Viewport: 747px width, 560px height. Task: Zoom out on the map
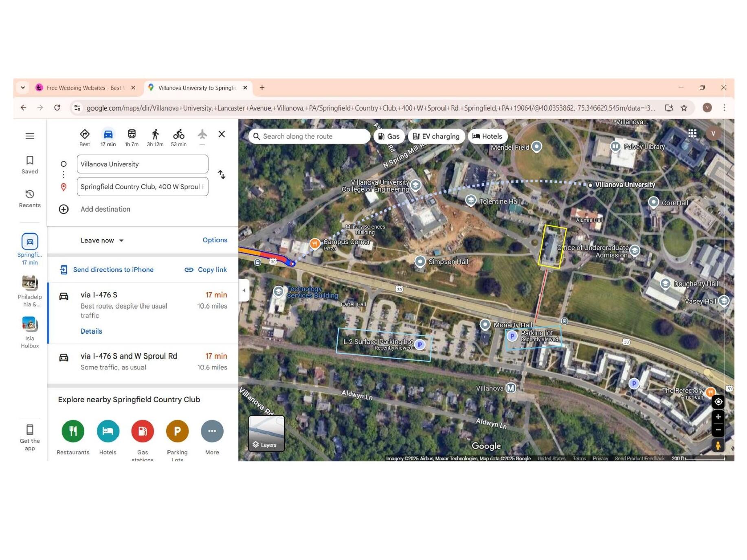point(718,429)
